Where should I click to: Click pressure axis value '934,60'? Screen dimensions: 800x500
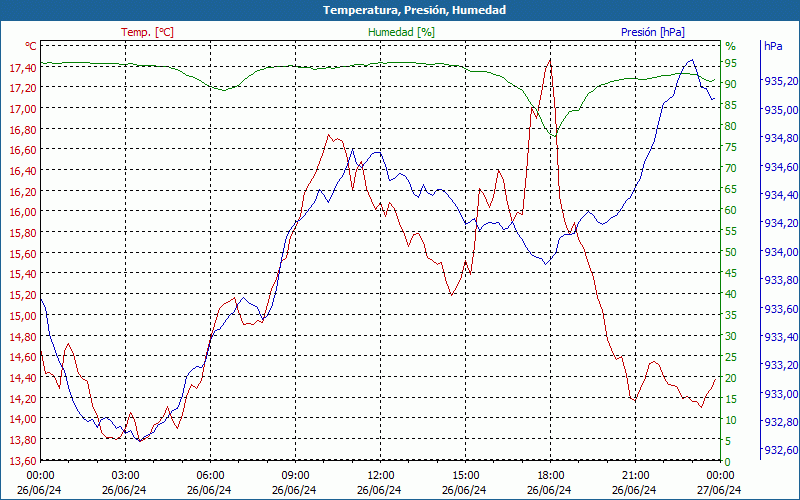pyautogui.click(x=781, y=166)
